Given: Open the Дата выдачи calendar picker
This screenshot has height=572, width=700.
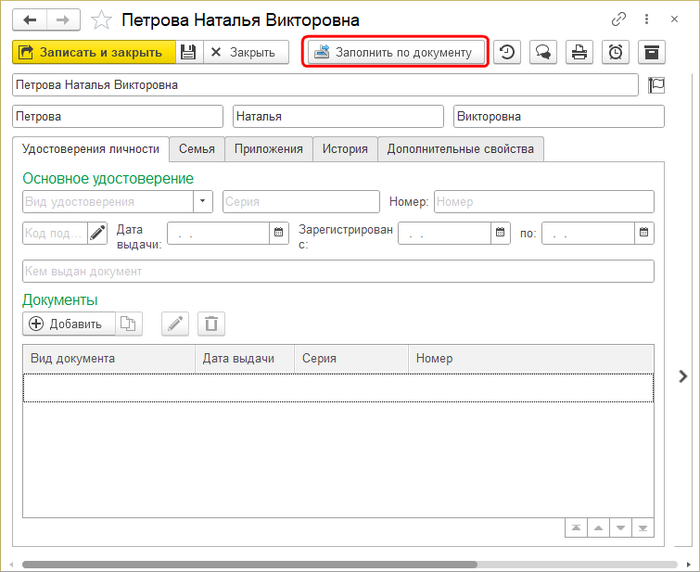Looking at the screenshot, I should click(x=278, y=233).
